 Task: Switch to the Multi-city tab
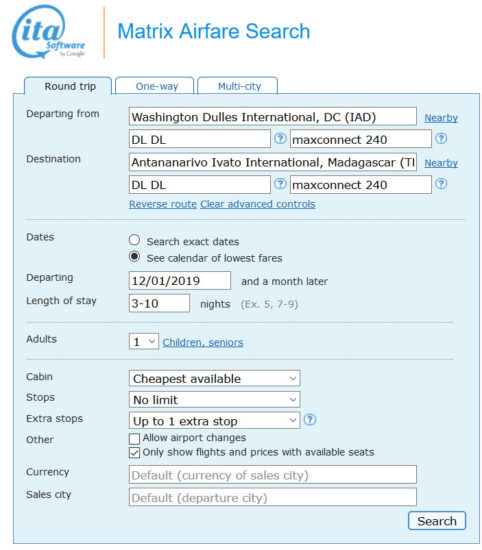tap(238, 86)
